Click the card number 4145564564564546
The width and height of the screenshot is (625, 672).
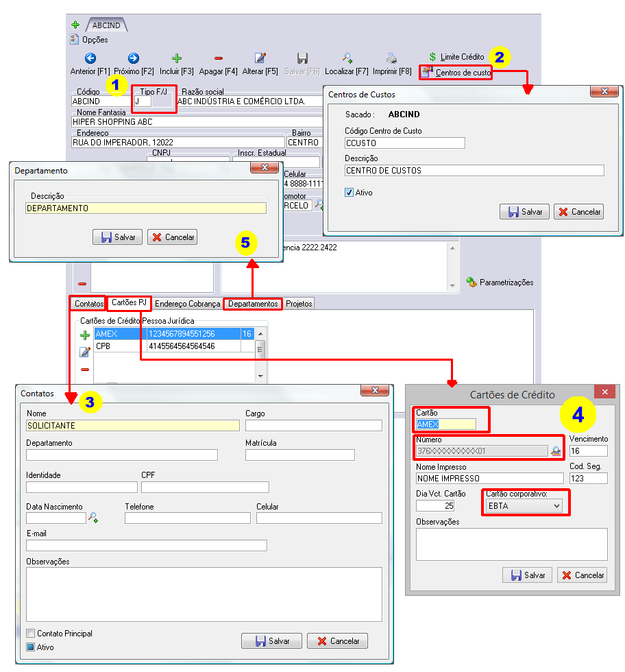point(182,346)
